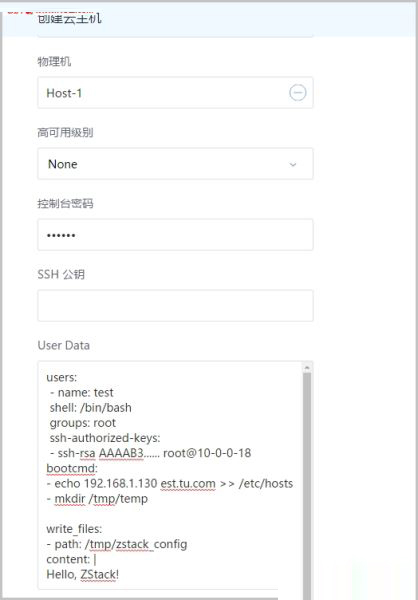Place cursor on the users: line
This screenshot has width=418, height=600.
62,377
